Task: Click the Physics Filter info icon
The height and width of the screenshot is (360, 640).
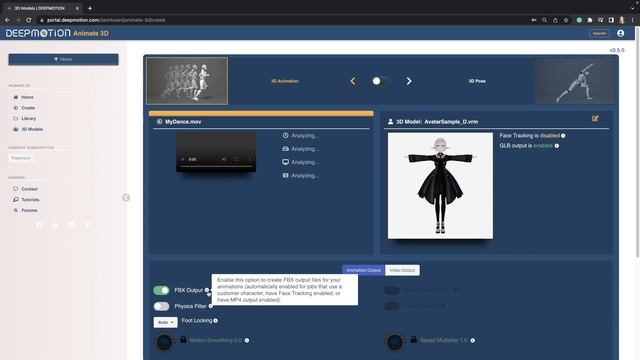Action: [x=211, y=306]
